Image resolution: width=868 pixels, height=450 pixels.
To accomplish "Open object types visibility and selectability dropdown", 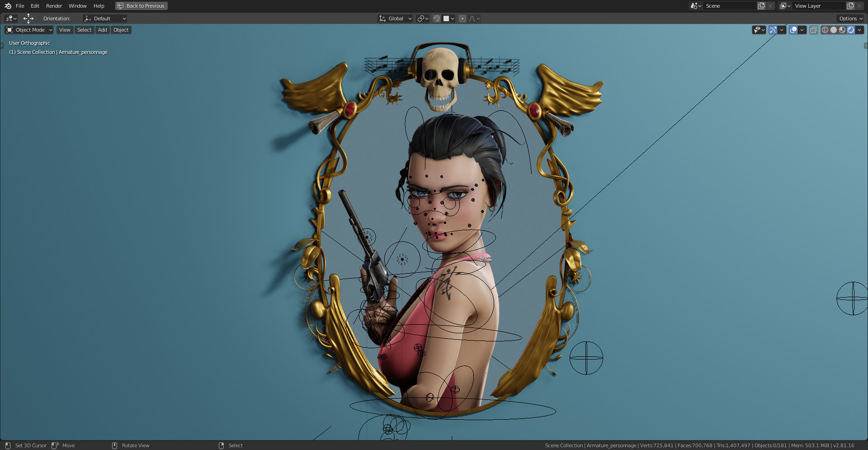I will (759, 30).
